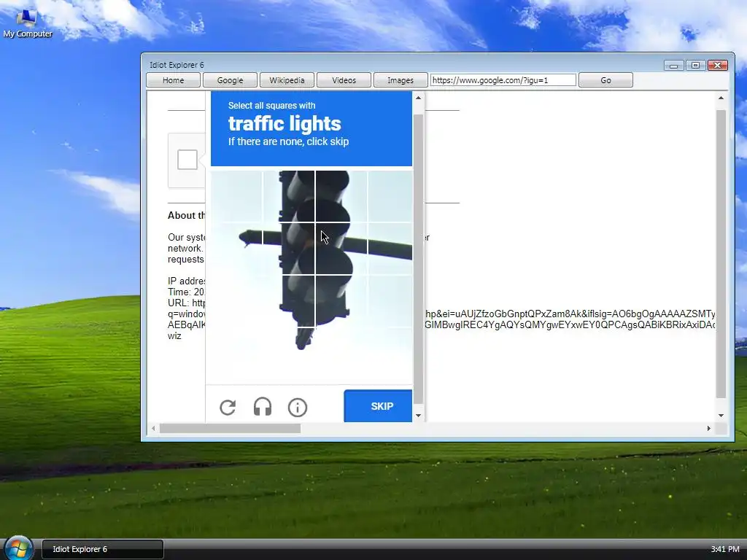The height and width of the screenshot is (560, 747).
Task: Select the top-right captcha tile
Action: (x=390, y=196)
